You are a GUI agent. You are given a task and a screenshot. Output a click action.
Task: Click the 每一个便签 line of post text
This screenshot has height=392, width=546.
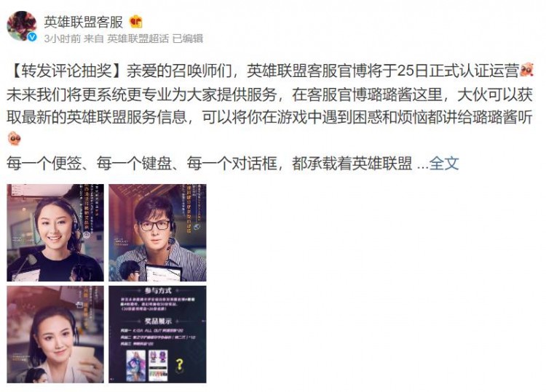point(209,164)
